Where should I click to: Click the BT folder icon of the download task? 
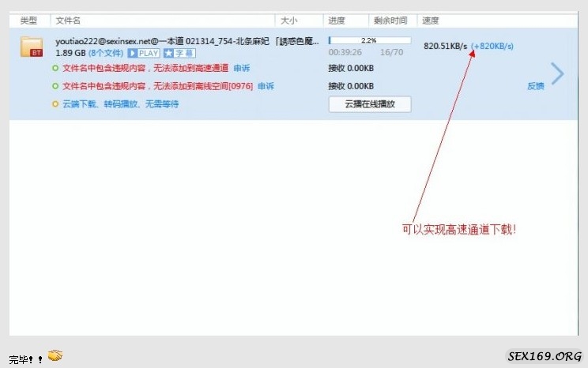(32, 47)
